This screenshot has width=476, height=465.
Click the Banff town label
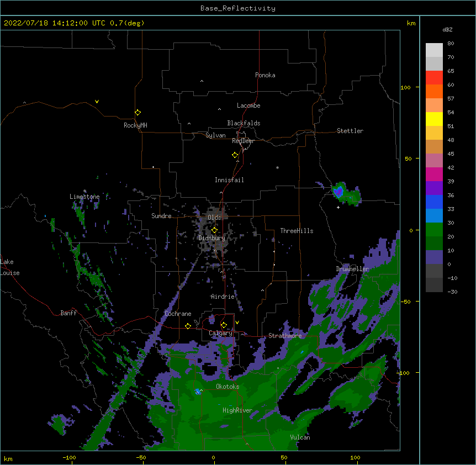[68, 313]
